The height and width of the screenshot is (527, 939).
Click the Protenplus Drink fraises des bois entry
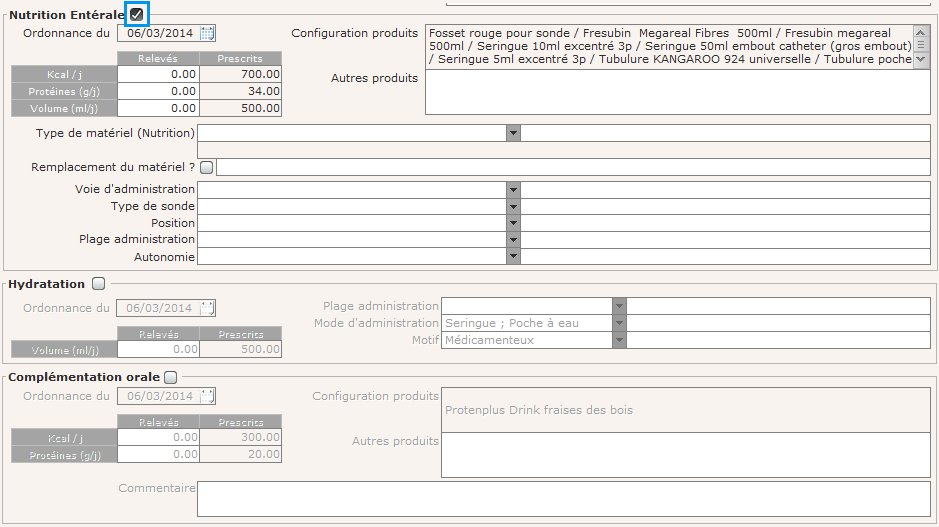(x=539, y=410)
